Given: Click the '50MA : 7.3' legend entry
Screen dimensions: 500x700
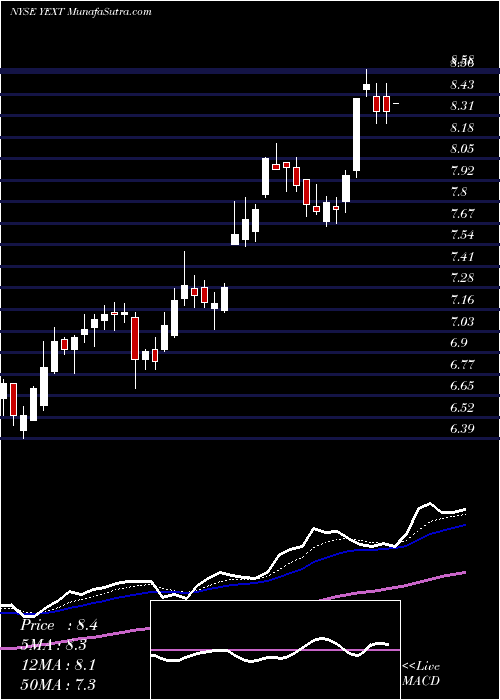Looking at the screenshot, I should click(58, 684).
